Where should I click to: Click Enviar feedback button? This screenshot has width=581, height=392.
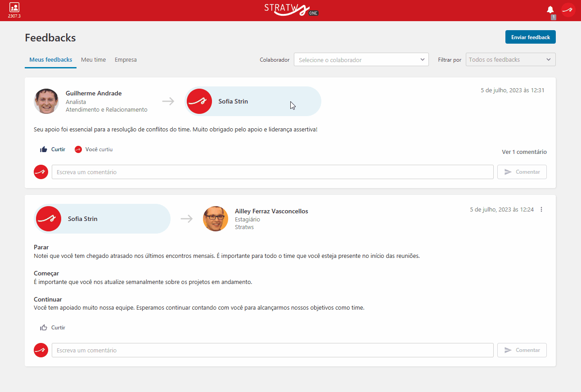(531, 37)
